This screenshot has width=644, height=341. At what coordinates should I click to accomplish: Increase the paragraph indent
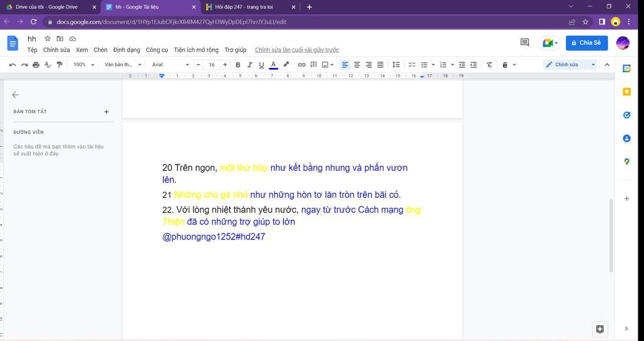click(474, 65)
